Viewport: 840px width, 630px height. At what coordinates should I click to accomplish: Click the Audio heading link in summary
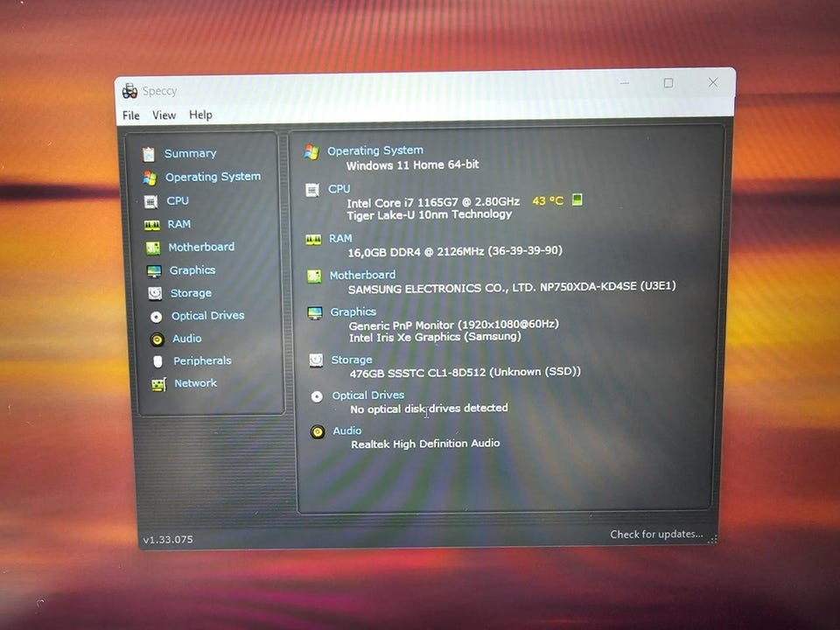click(x=347, y=430)
